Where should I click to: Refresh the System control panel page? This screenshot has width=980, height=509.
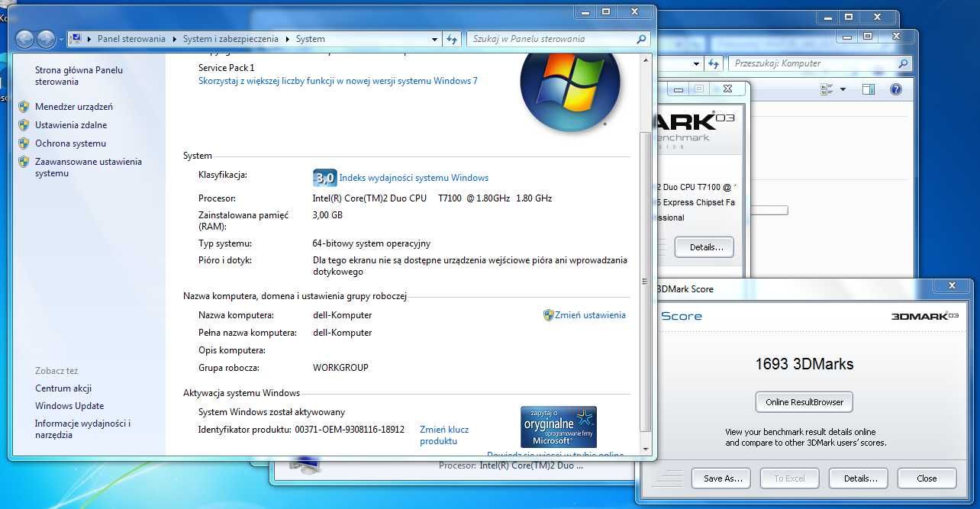[x=452, y=39]
